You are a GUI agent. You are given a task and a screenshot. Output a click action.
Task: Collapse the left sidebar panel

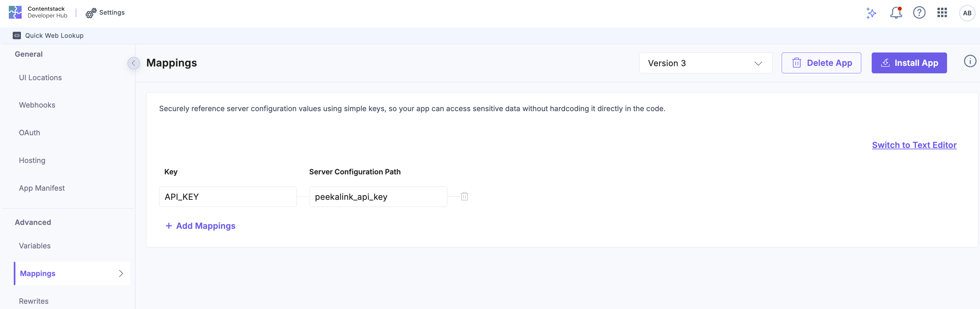coord(133,63)
